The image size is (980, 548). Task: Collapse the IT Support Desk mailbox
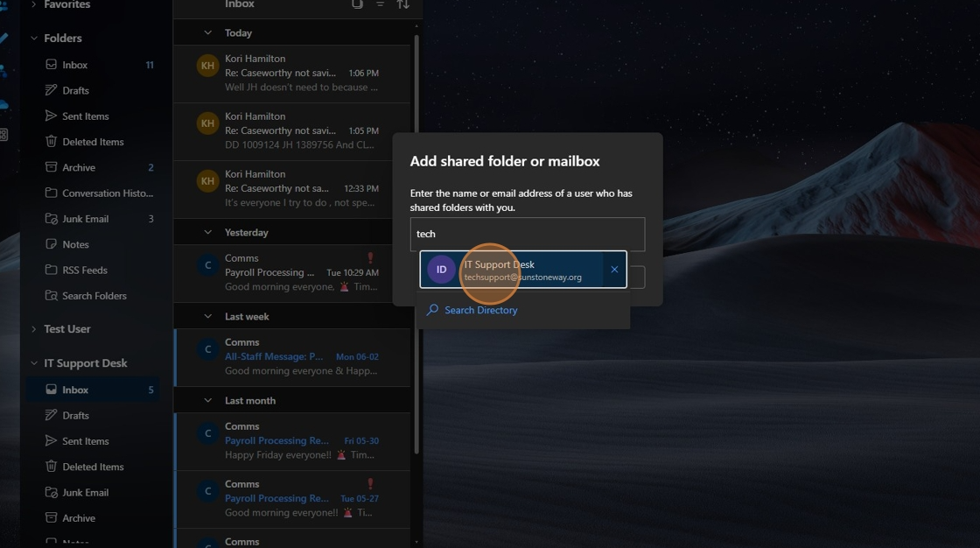coord(34,363)
